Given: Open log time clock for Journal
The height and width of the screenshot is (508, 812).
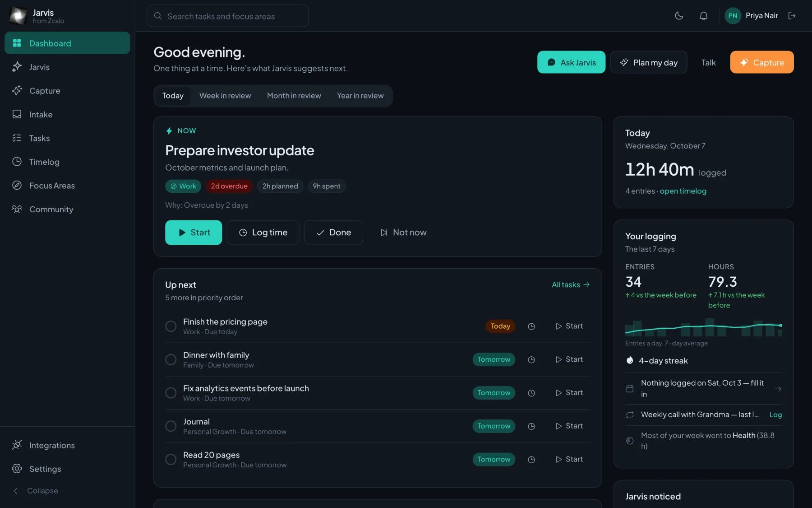Looking at the screenshot, I should [x=531, y=426].
